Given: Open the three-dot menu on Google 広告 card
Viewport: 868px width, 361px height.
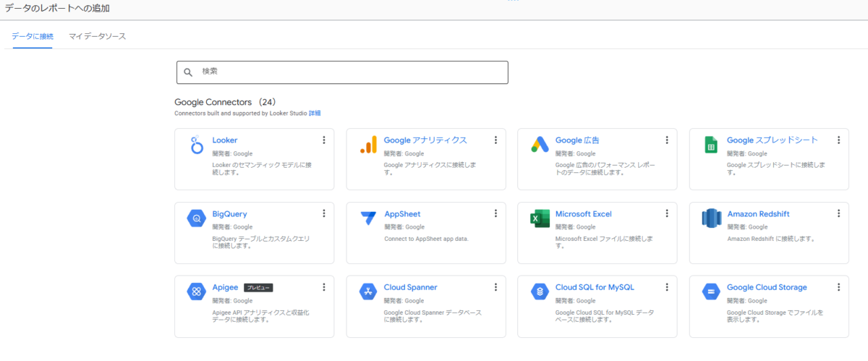Looking at the screenshot, I should (x=667, y=140).
